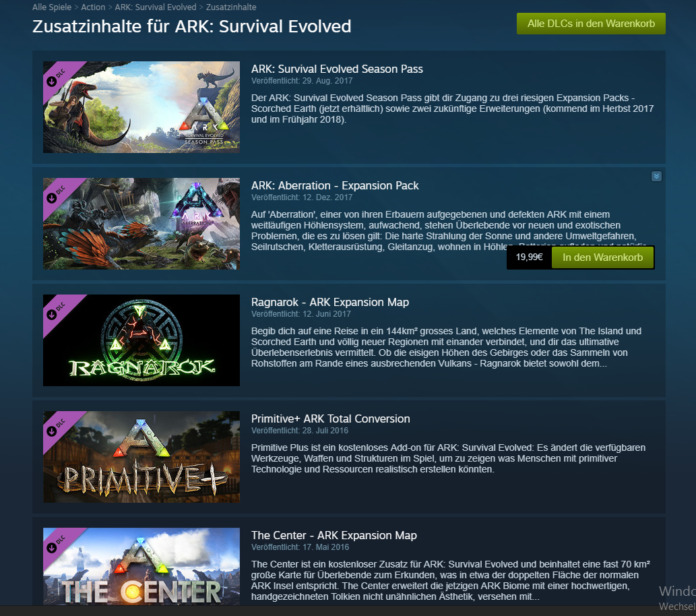Screen dimensions: 696x616
Task: Add Aberration Expansion Pack to cart
Action: coord(602,257)
